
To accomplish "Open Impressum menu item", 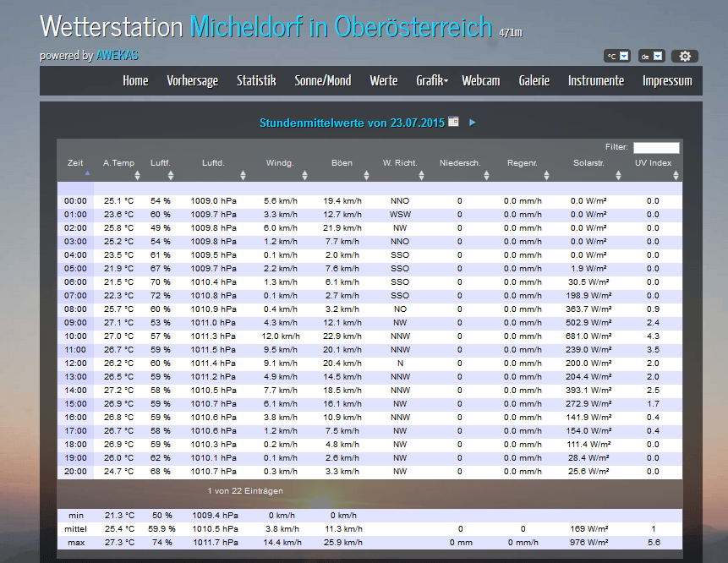I will tap(667, 81).
